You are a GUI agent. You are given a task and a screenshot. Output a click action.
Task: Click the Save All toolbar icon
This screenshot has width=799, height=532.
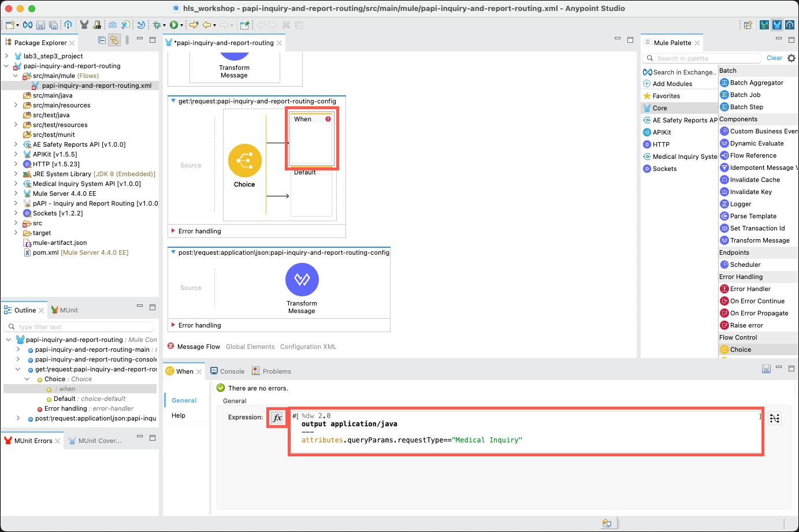tap(53, 25)
